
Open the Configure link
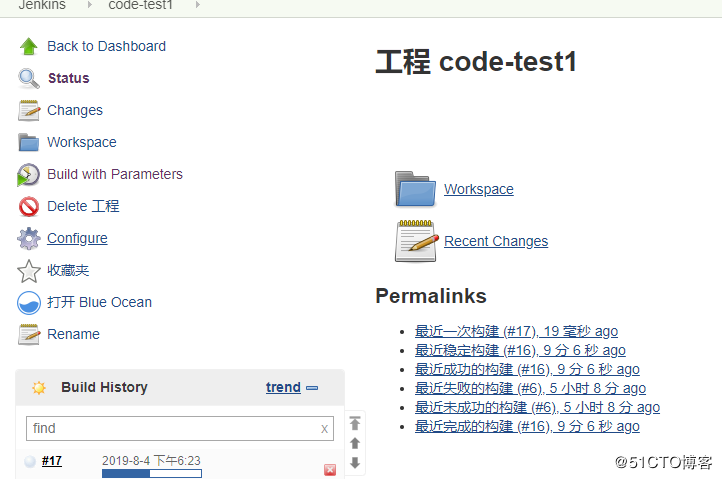77,239
